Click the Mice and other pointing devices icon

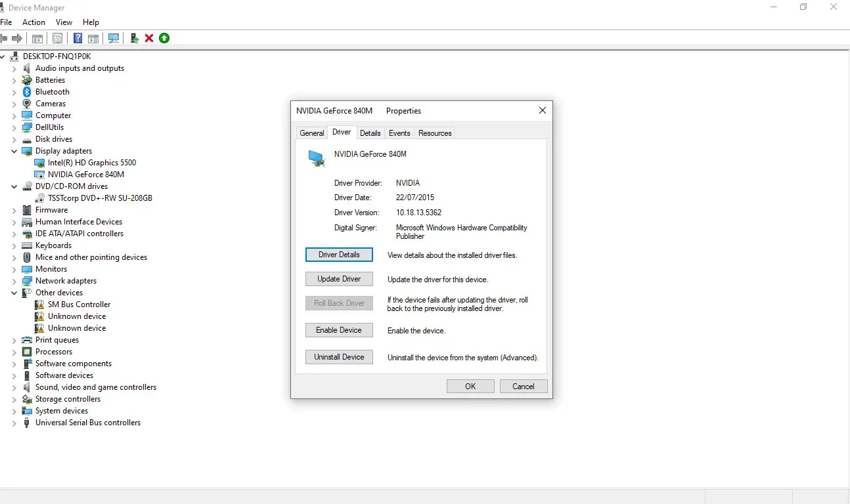pyautogui.click(x=27, y=257)
